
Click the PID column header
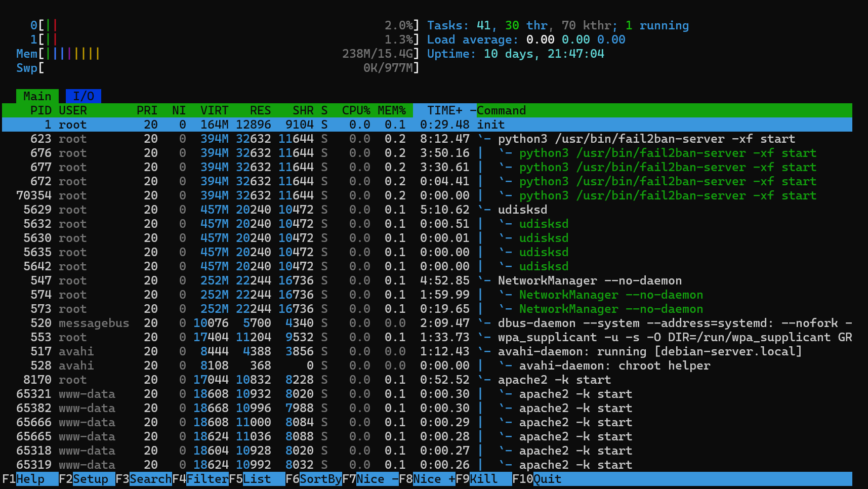[x=40, y=110]
